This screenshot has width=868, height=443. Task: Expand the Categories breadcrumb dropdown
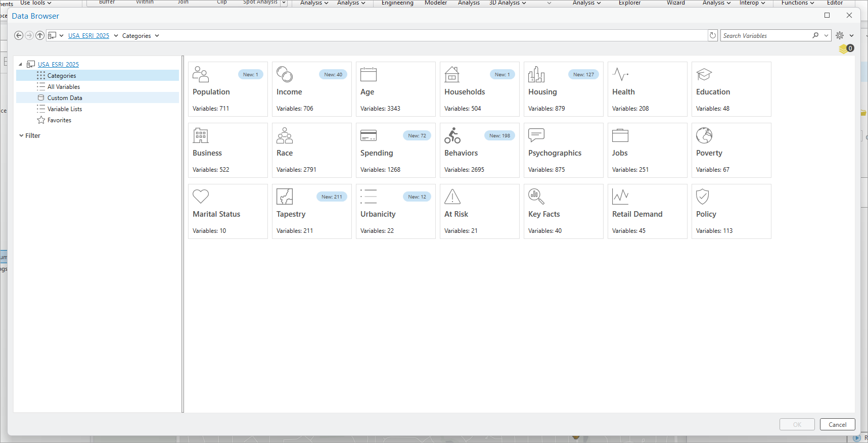[157, 36]
